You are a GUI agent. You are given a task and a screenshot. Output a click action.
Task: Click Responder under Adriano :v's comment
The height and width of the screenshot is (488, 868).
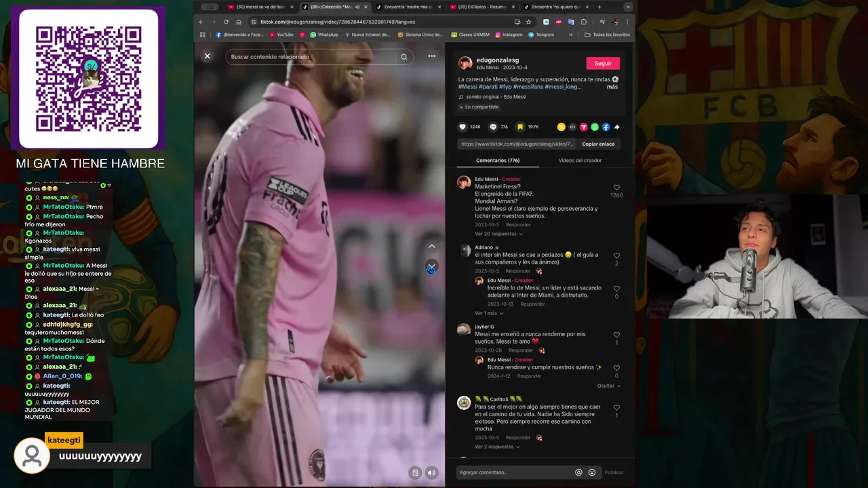518,271
